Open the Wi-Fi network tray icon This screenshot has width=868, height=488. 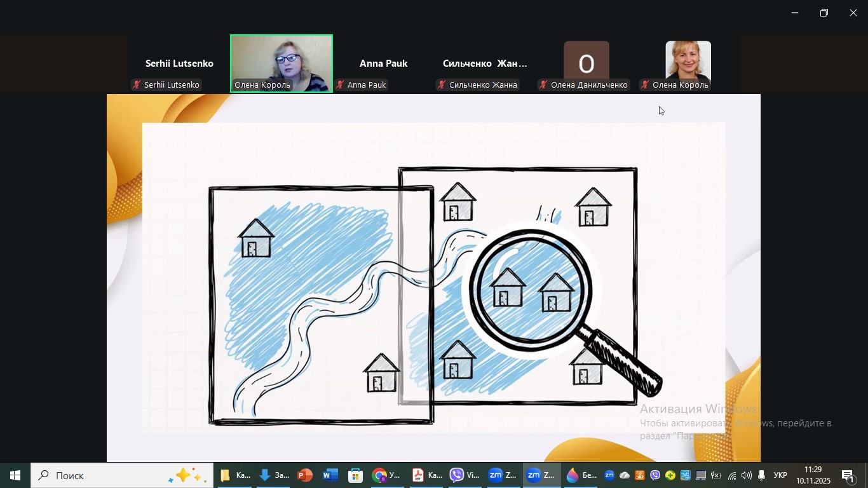click(x=732, y=475)
